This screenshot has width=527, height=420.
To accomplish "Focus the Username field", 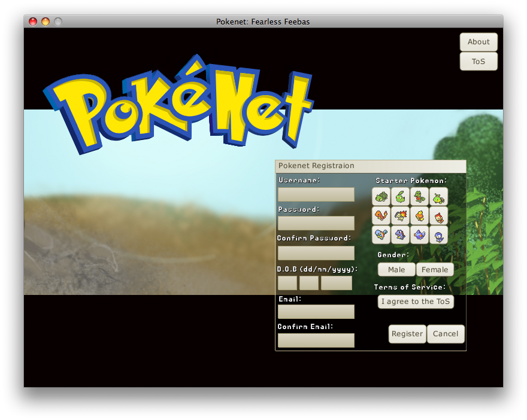I will 316,194.
